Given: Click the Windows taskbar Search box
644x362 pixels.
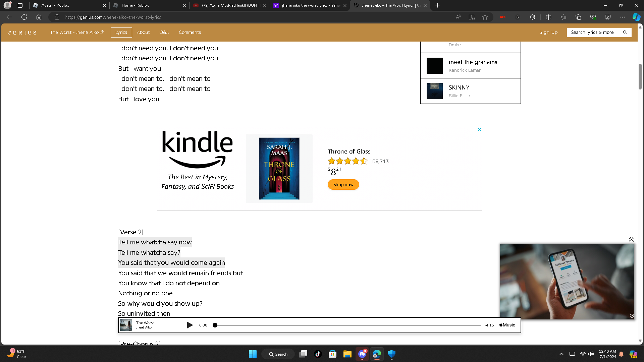Looking at the screenshot, I should (x=278, y=354).
